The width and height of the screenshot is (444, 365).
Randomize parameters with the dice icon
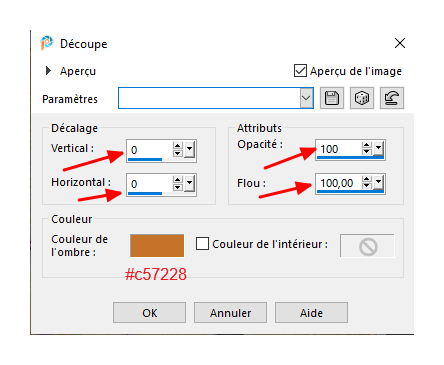[x=362, y=98]
